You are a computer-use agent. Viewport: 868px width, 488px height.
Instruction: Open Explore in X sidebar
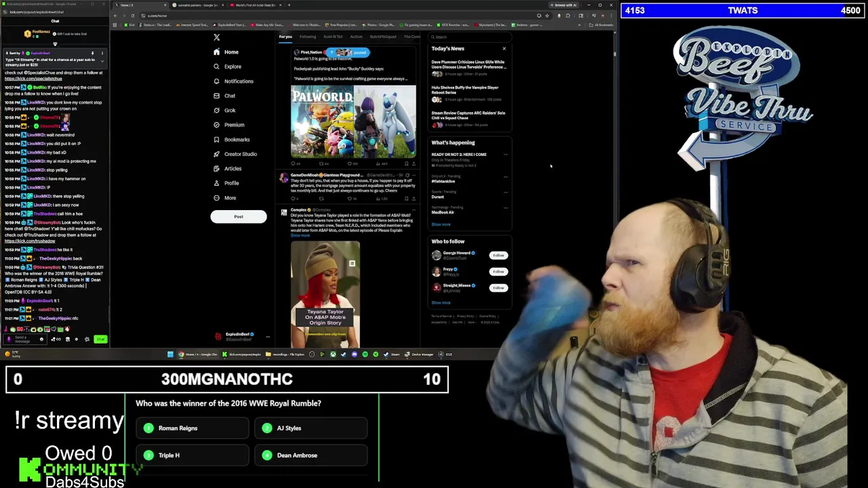[x=227, y=66]
